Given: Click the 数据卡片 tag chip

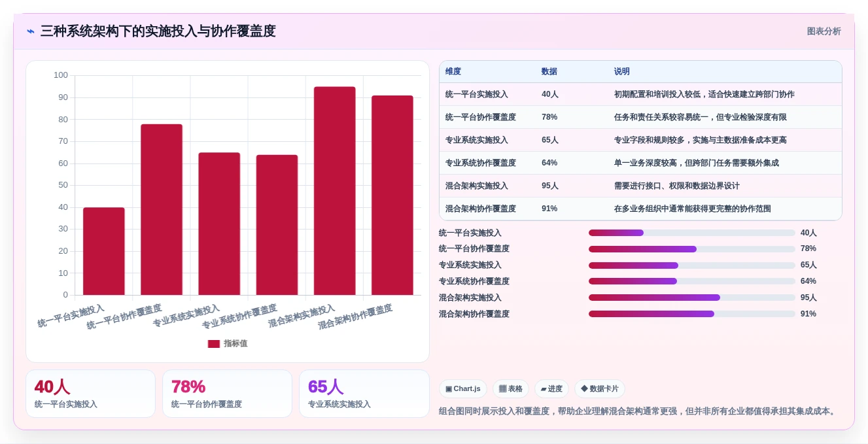Looking at the screenshot, I should pyautogui.click(x=600, y=389).
